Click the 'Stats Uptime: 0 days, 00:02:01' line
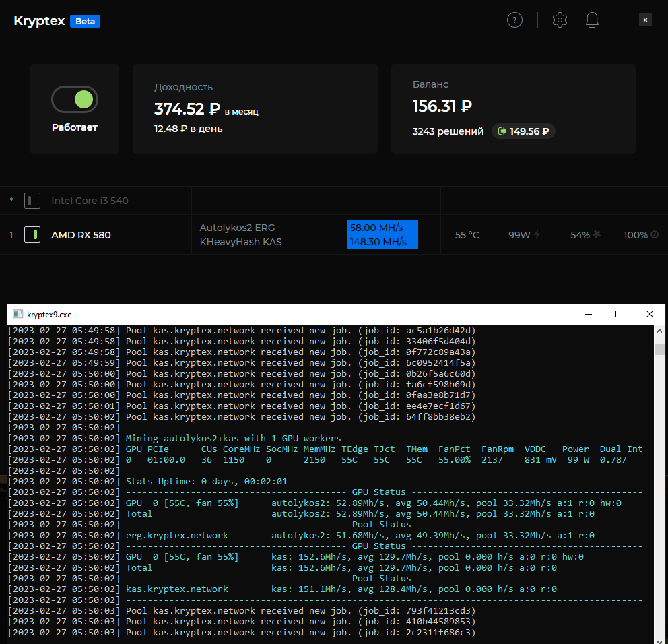The height and width of the screenshot is (644, 668). click(x=206, y=481)
